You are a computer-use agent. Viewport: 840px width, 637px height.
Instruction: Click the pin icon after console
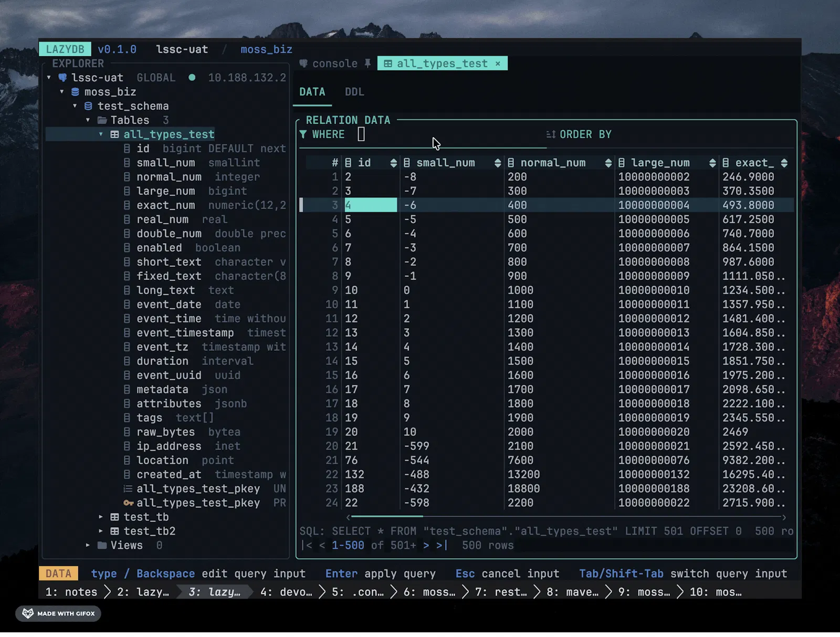367,64
